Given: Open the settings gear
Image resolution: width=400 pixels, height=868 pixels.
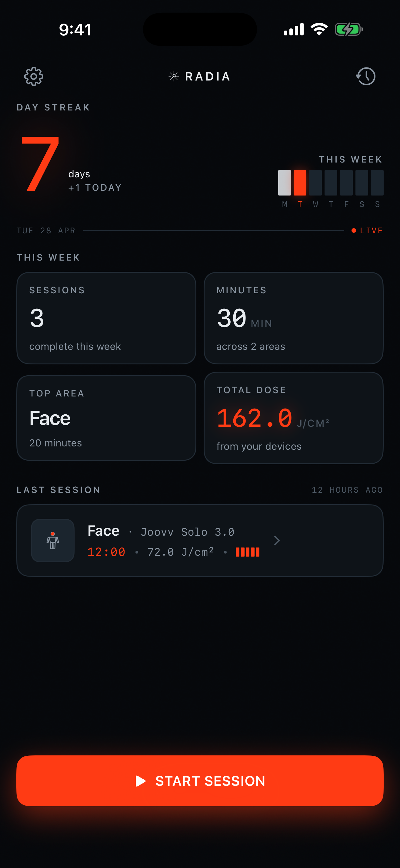Looking at the screenshot, I should click(x=33, y=76).
